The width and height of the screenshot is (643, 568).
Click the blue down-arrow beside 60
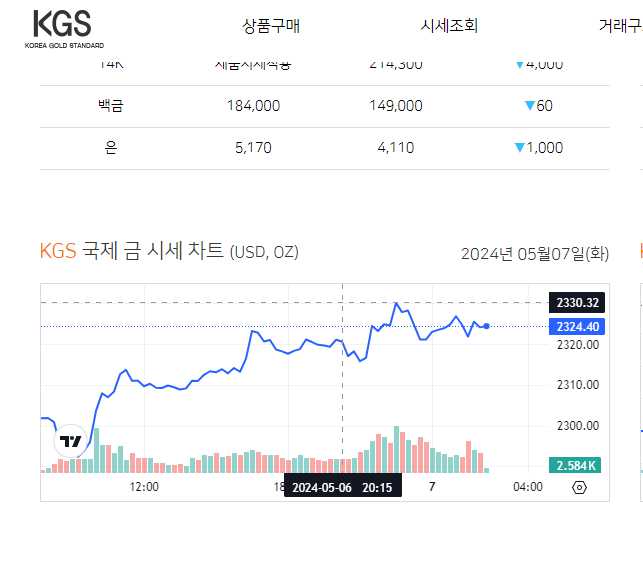coord(530,106)
